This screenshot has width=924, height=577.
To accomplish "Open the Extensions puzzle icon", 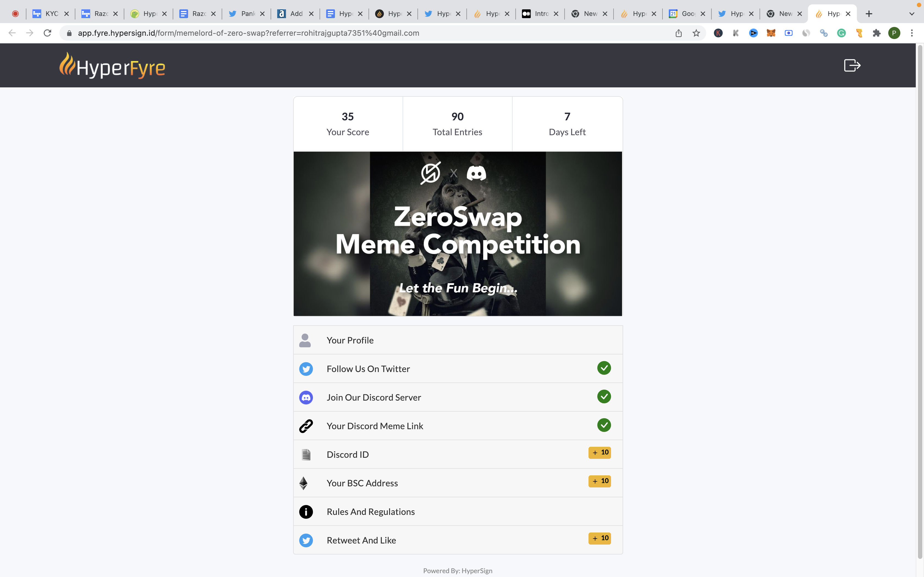I will coord(877,33).
